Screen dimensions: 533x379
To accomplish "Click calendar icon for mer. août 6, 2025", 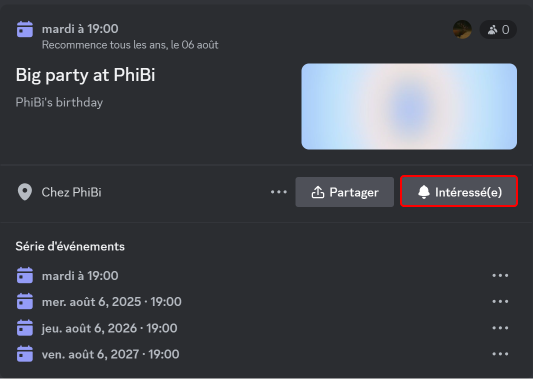I will (25, 302).
